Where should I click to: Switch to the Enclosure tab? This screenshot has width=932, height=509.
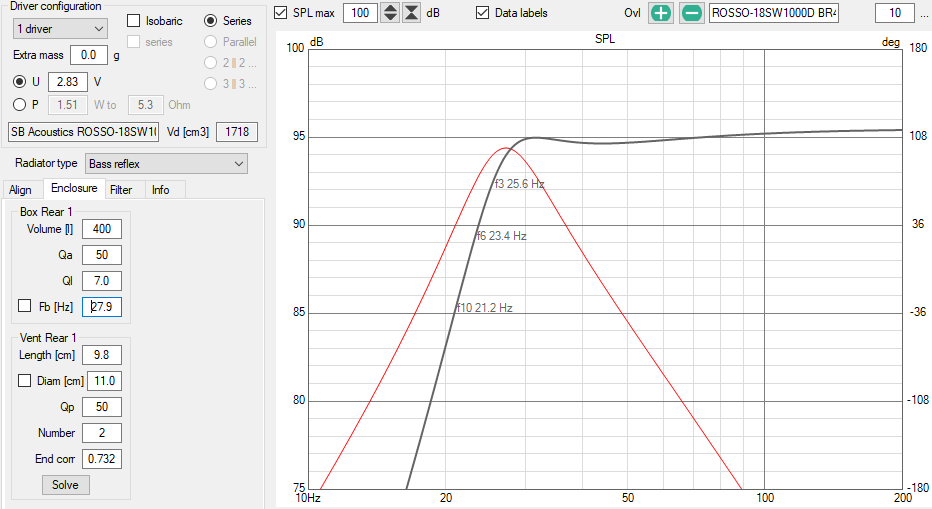[x=74, y=188]
